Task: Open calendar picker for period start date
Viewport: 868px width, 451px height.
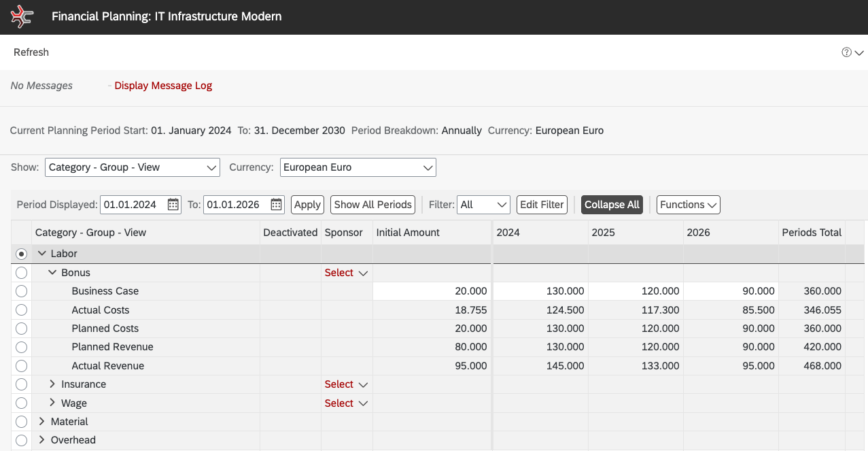Action: pos(173,205)
